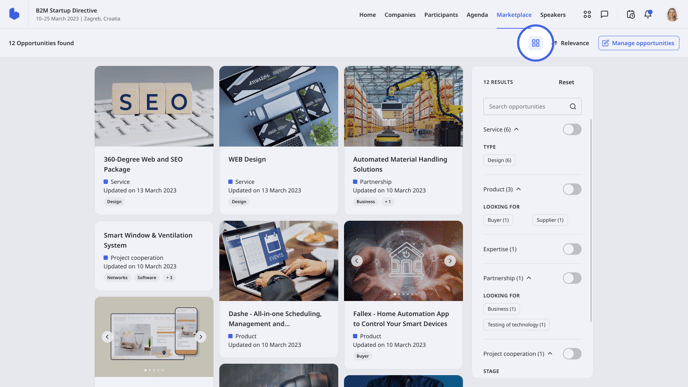Viewport: 688px width, 387px height.
Task: Click Buyer tag on Fallex card
Action: click(362, 356)
